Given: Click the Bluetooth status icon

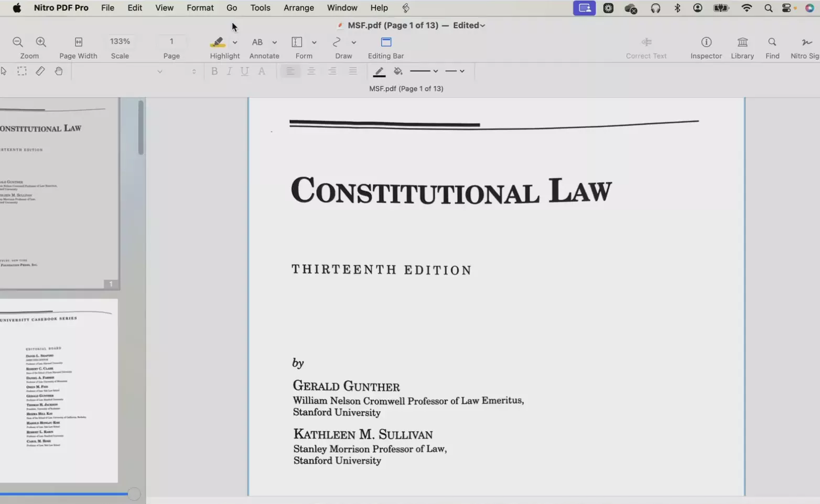Looking at the screenshot, I should point(677,8).
